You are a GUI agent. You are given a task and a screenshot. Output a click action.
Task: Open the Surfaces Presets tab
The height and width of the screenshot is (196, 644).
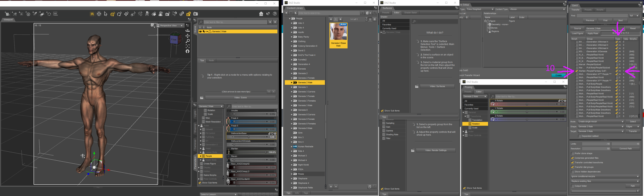click(385, 13)
